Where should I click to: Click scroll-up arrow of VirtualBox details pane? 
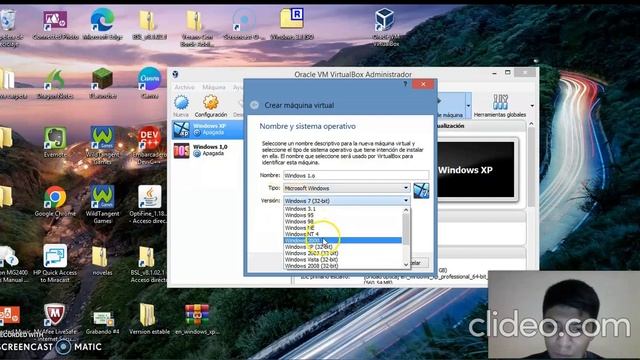(531, 124)
